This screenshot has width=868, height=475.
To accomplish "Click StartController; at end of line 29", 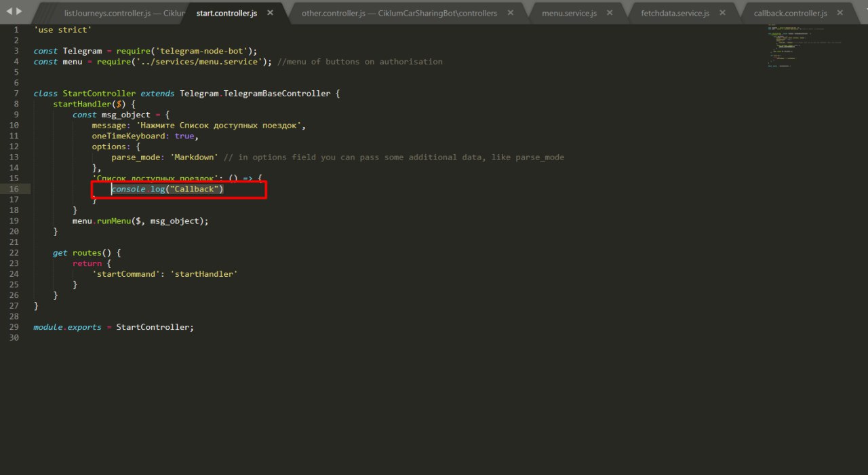I will (x=155, y=327).
